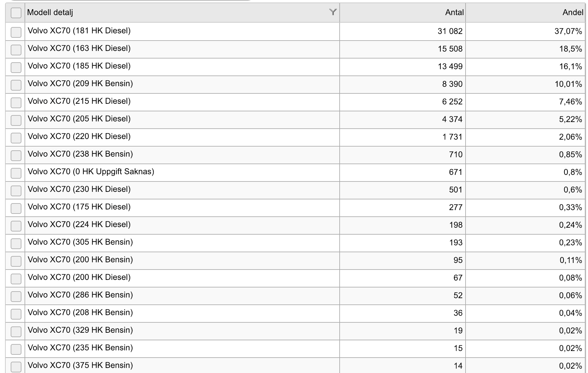Viewport: 588px width, 373px height.
Task: Click the 37,07% Andel cell
Action: [x=568, y=31]
